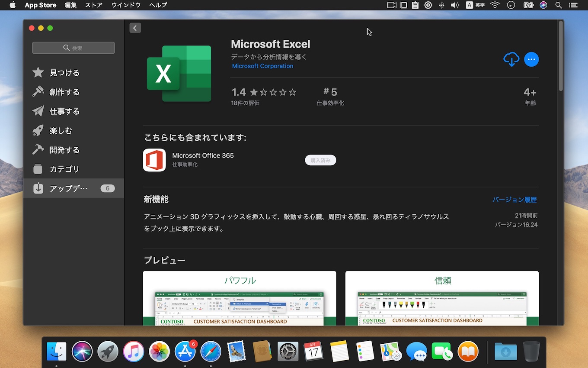Open Contacts in the Dock
Viewport: 588px width, 368px height.
click(262, 351)
